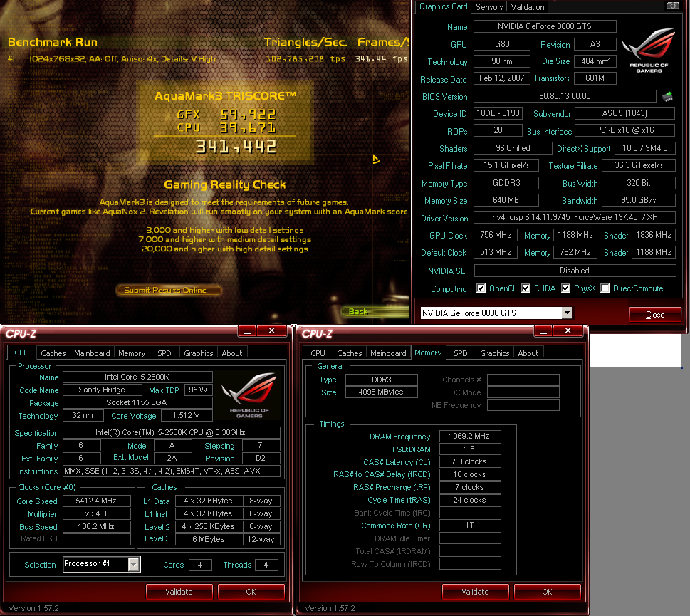Click the Driver Version field
Image resolution: width=690 pixels, height=616 pixels.
click(x=574, y=217)
